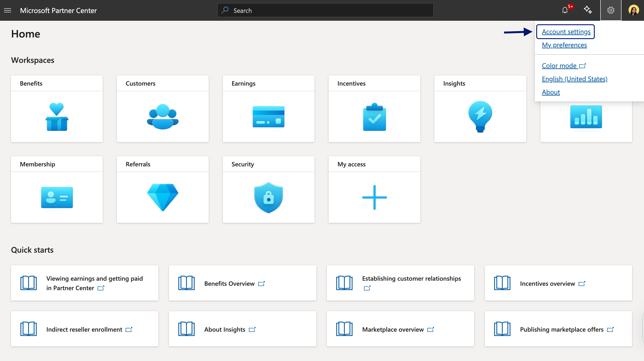Image resolution: width=644 pixels, height=361 pixels.
Task: Click the search magnifier icon
Action: coord(225,10)
